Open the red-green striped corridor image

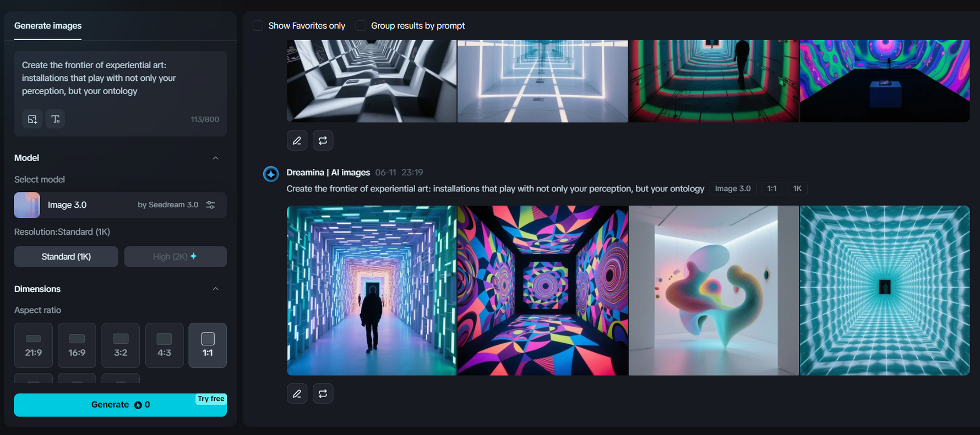click(x=714, y=81)
